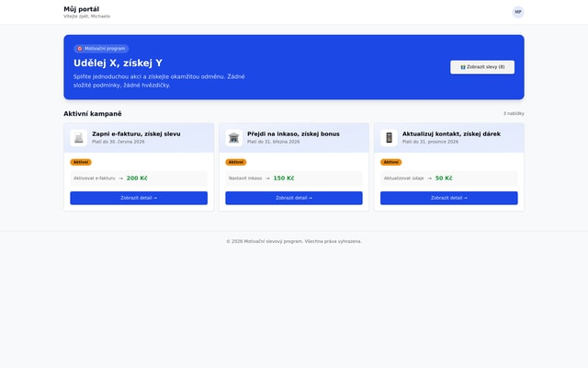Click the 3 nabídky count label
This screenshot has height=368, width=588.
[x=513, y=113]
